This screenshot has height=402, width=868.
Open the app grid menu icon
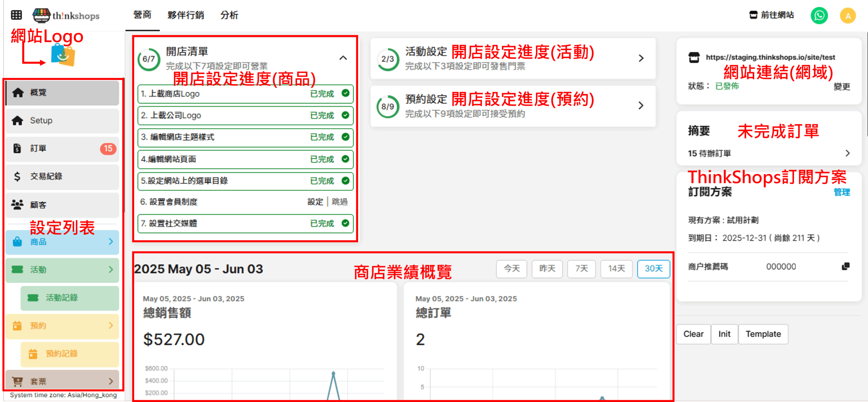coord(16,15)
